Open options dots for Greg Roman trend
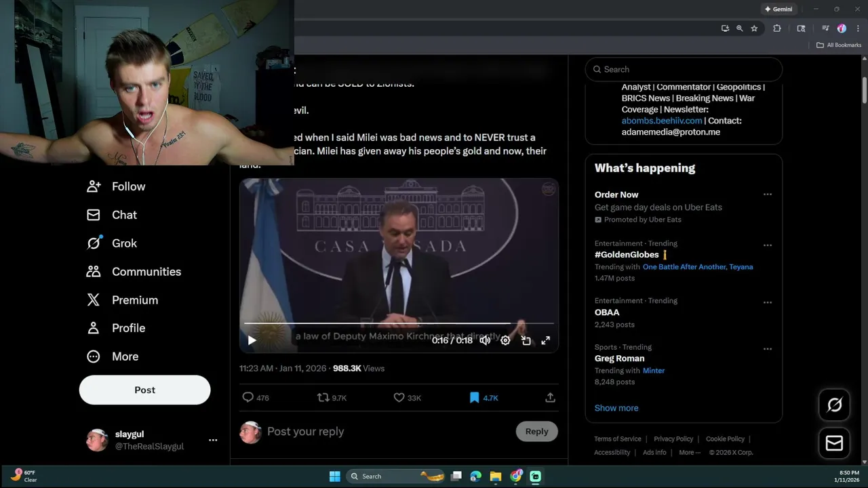This screenshot has height=488, width=868. [x=768, y=349]
